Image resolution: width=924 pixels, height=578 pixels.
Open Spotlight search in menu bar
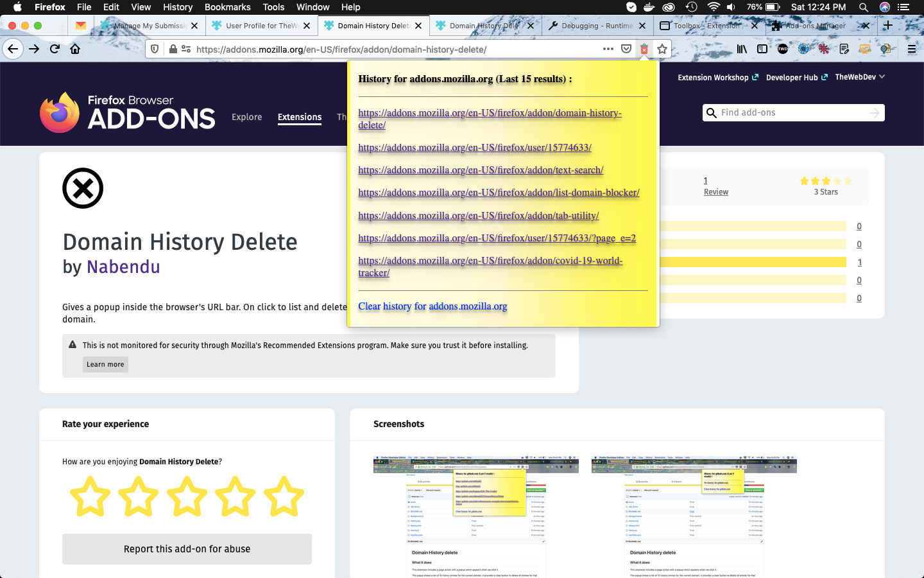point(864,7)
